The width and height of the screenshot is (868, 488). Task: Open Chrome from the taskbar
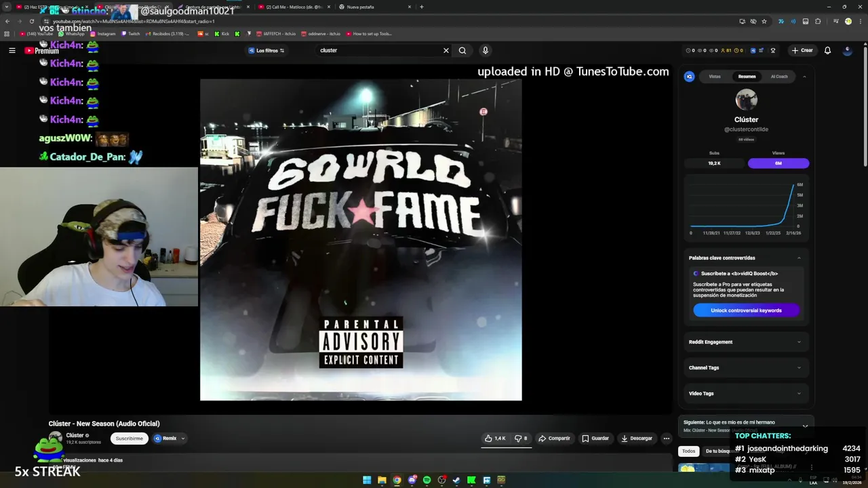397,480
